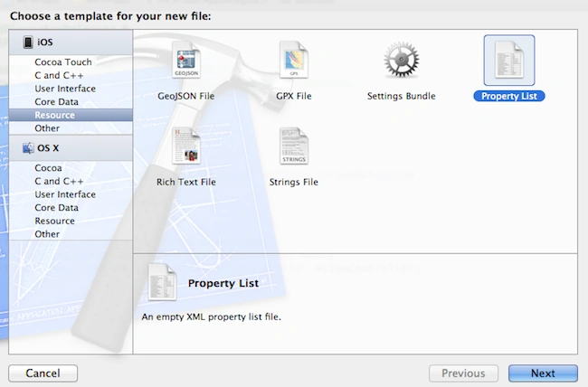Click the Rich Text File label
Viewport: 588px width, 387px height.
point(186,182)
